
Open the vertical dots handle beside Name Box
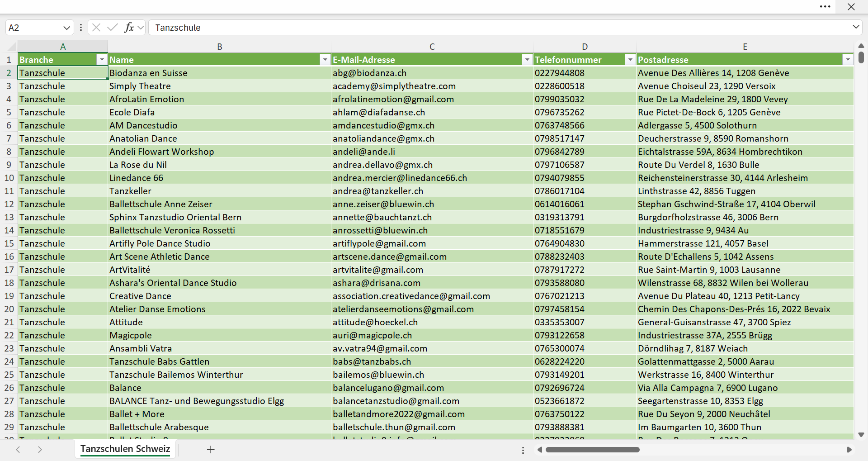(80, 28)
